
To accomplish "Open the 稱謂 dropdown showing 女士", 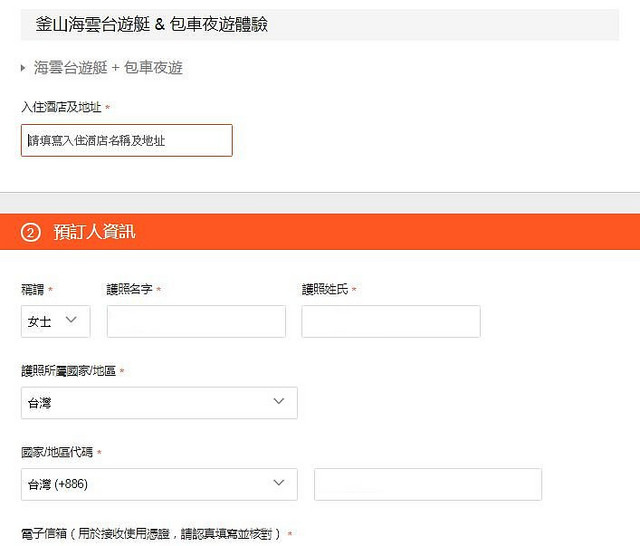I will click(55, 321).
